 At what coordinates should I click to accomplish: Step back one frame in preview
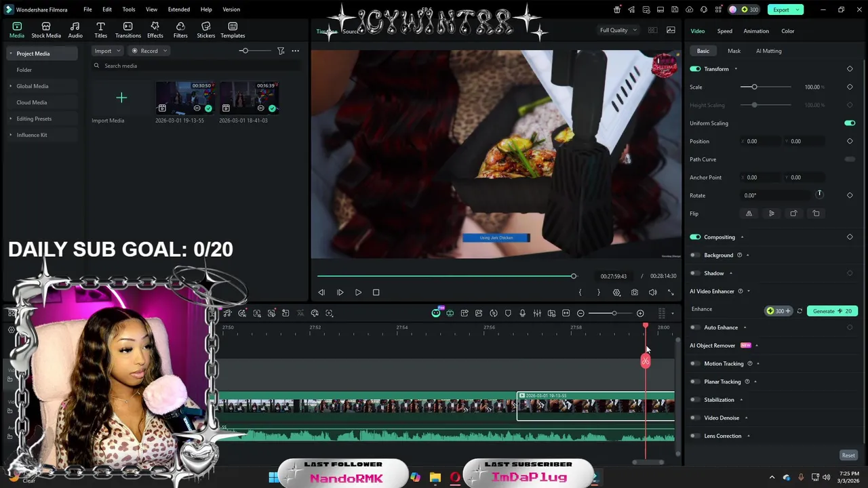coord(321,292)
